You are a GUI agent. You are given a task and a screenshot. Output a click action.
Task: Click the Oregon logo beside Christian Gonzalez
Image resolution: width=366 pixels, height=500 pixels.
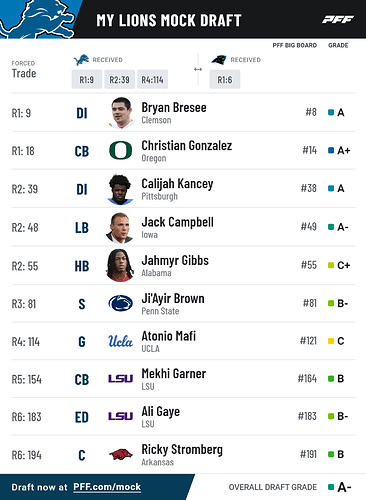121,150
